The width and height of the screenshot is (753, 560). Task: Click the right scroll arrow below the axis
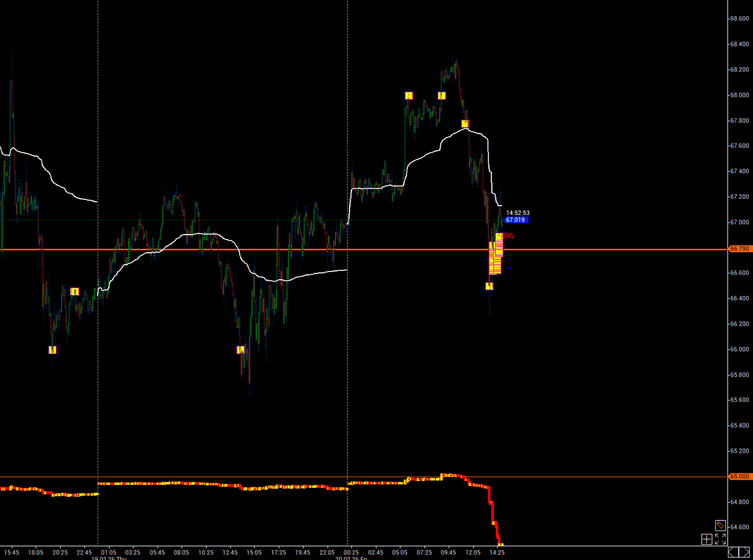tap(748, 552)
